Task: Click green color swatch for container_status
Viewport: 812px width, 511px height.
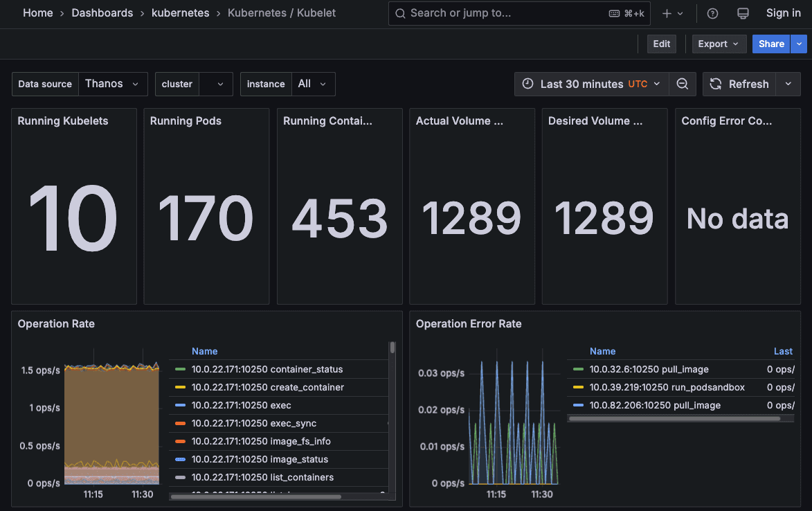Action: click(x=180, y=369)
